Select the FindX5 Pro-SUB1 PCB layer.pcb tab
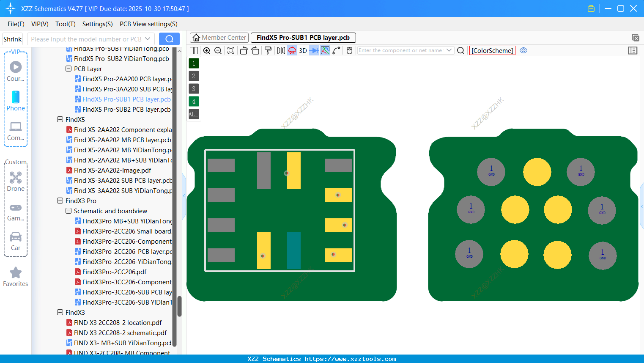This screenshot has width=644, height=363. coord(303,38)
